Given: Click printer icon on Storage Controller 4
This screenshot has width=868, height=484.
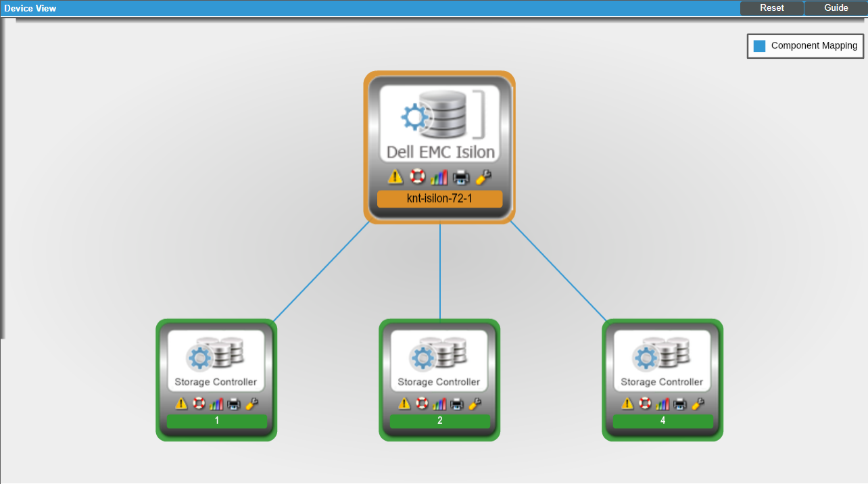Looking at the screenshot, I should (680, 404).
